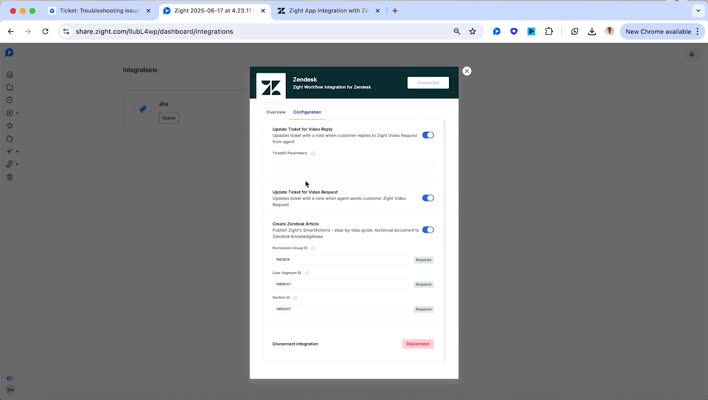Expand the video request sidebar submenu arrow
Screen dimensions: 708x400
[x=17, y=113]
